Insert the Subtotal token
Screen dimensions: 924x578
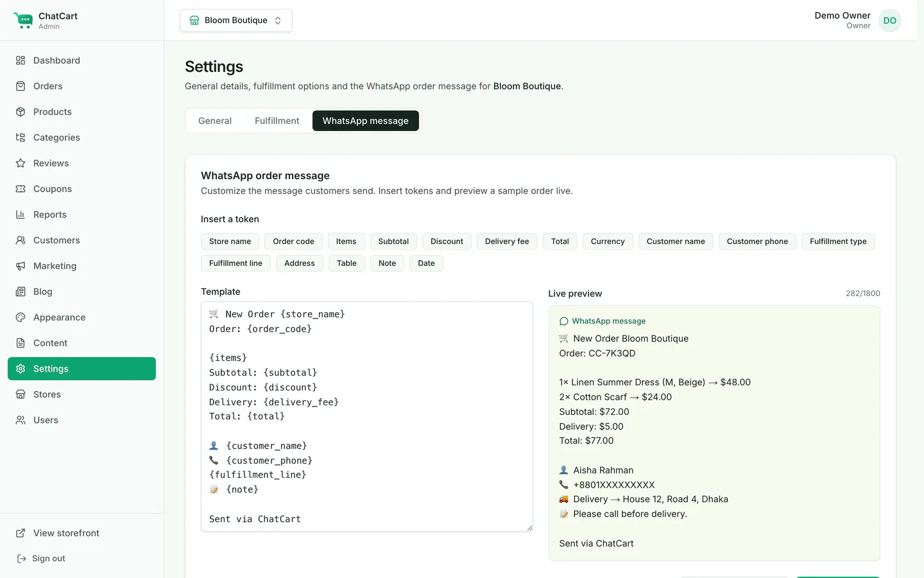pos(393,241)
